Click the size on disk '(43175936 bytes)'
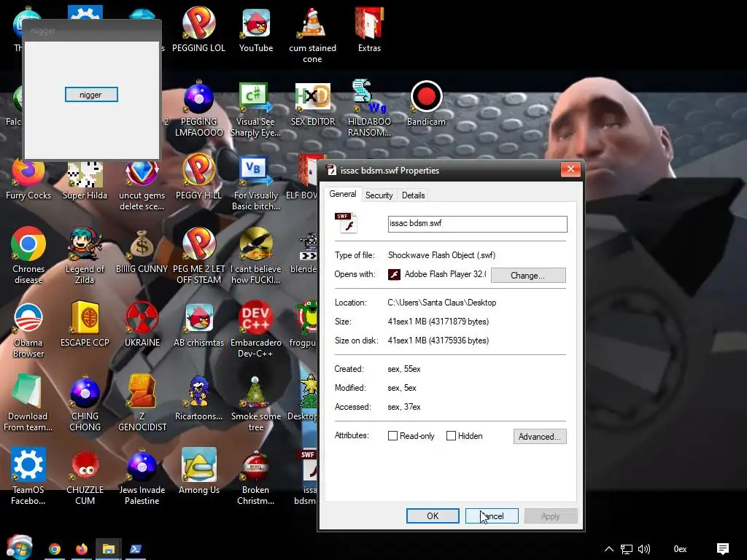Image resolution: width=747 pixels, height=560 pixels. tap(460, 341)
